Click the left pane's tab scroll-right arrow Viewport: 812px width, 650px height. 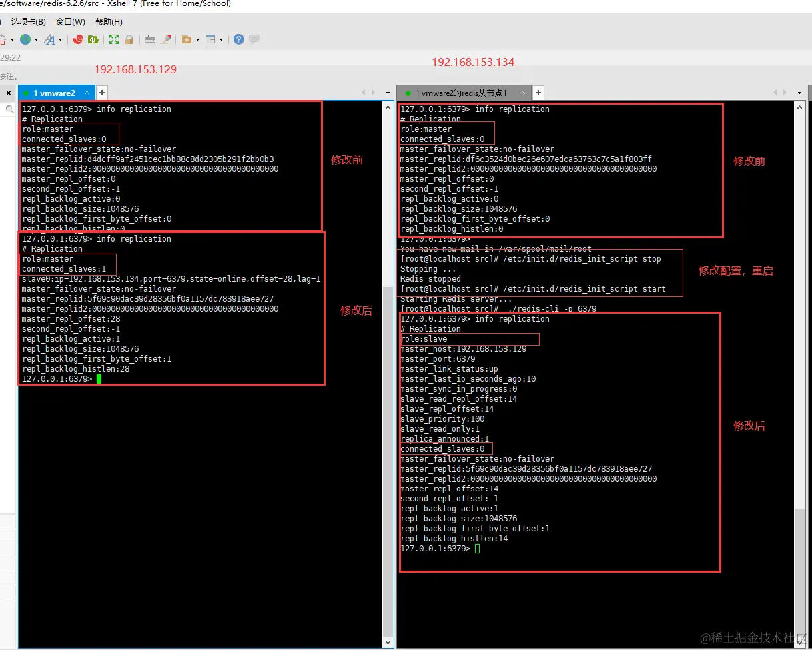(374, 93)
